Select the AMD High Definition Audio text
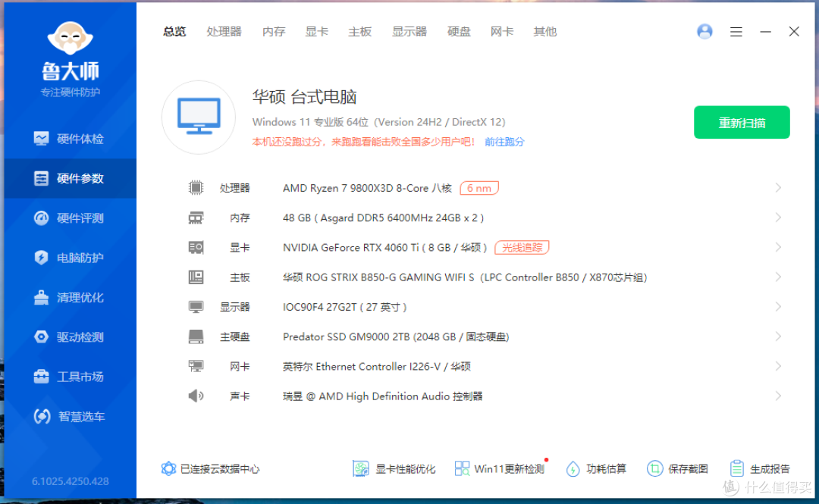Viewport: 819px width, 504px height. tap(382, 396)
